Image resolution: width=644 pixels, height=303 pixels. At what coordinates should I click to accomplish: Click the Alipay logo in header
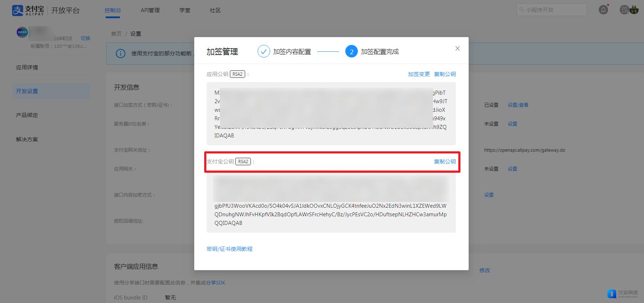tap(28, 10)
